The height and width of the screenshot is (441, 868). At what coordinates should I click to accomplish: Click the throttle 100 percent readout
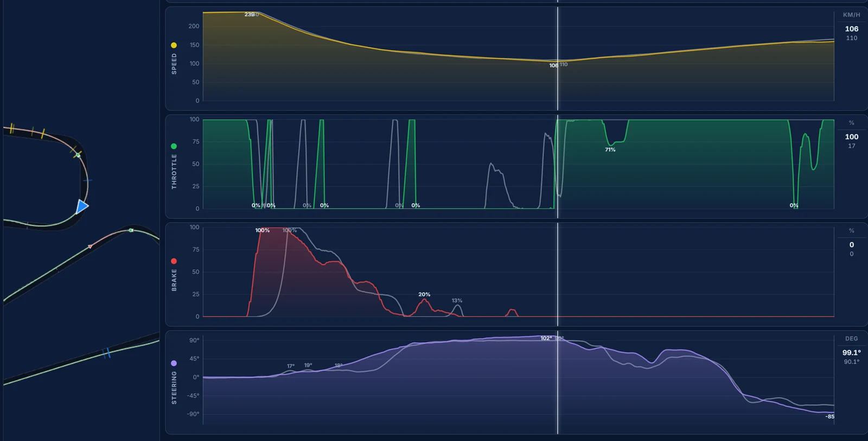coord(851,137)
